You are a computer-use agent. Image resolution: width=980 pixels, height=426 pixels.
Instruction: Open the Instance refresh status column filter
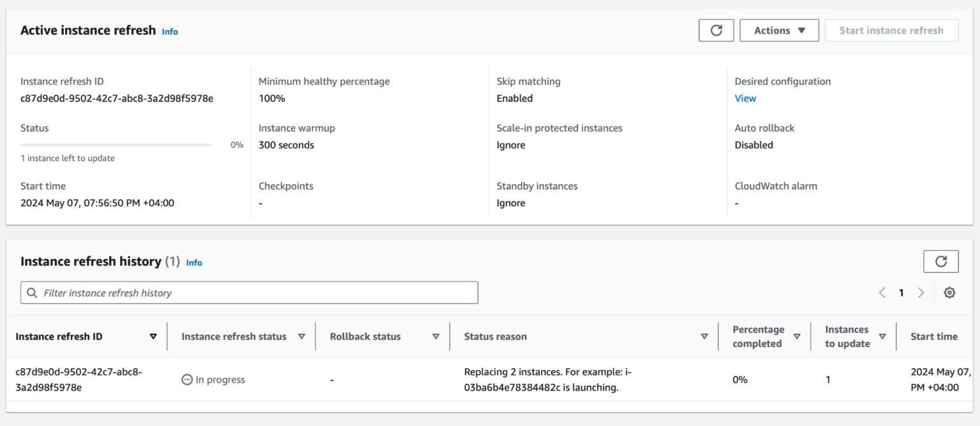302,336
